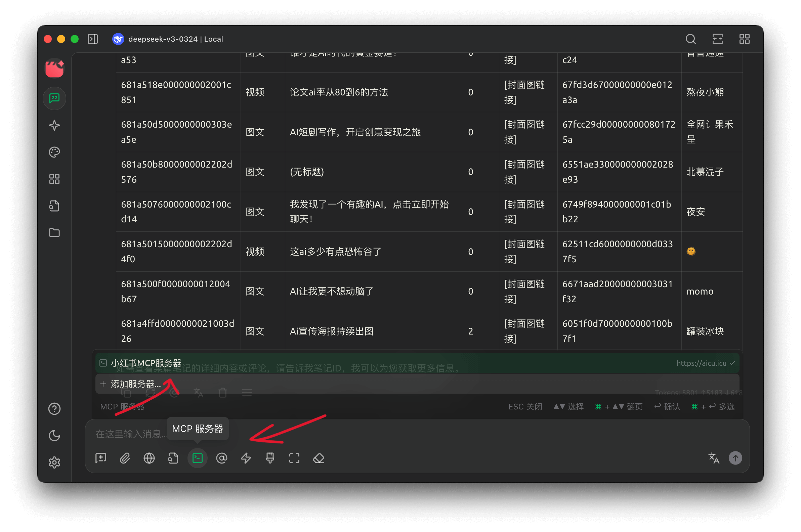801x532 pixels.
Task: Click the @ mention model icon
Action: coord(222,458)
